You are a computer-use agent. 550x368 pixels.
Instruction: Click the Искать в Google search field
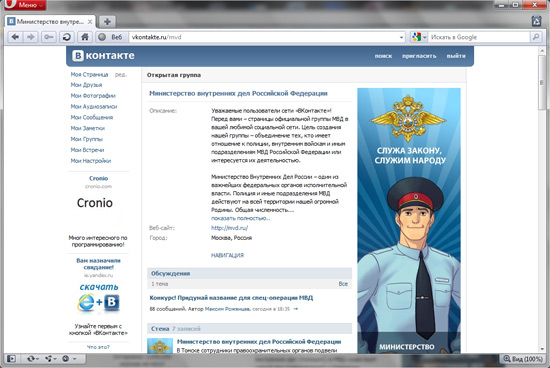click(x=479, y=37)
